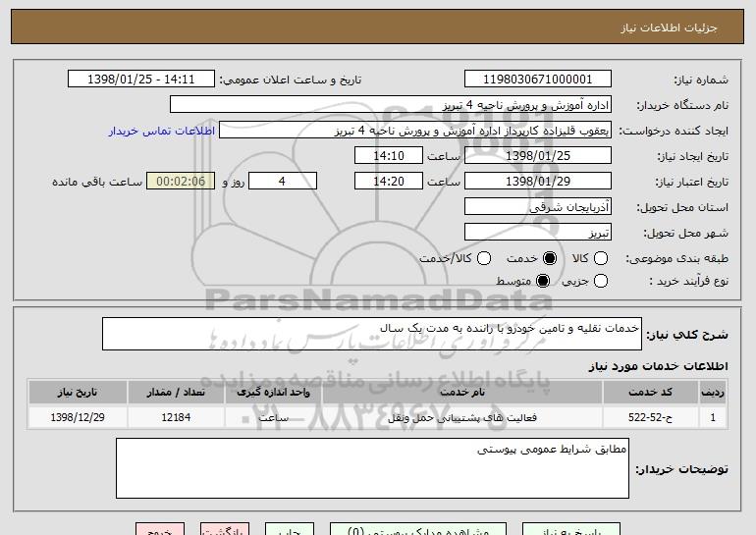Click row number 1 cell

[713, 417]
